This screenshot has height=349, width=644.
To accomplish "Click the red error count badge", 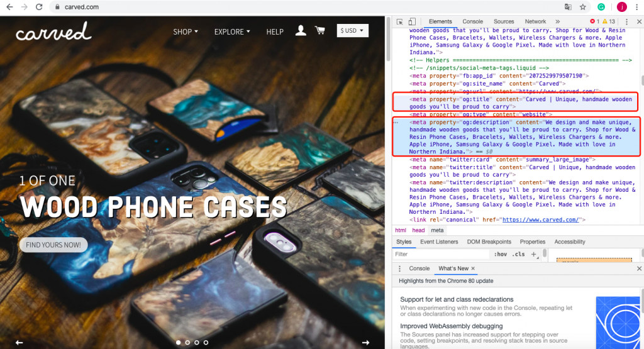I will pyautogui.click(x=594, y=21).
